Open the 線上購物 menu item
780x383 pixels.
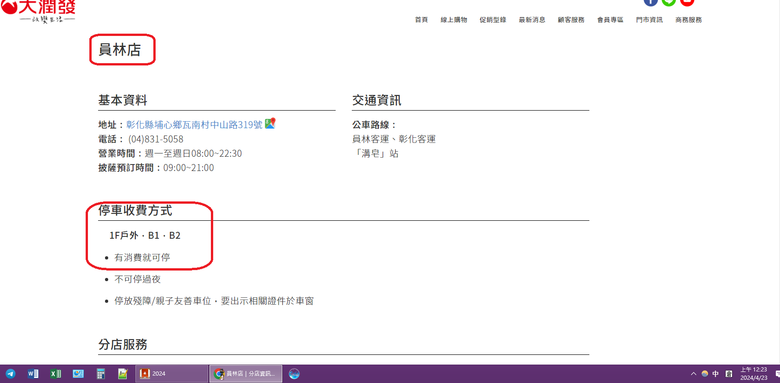[x=454, y=20]
